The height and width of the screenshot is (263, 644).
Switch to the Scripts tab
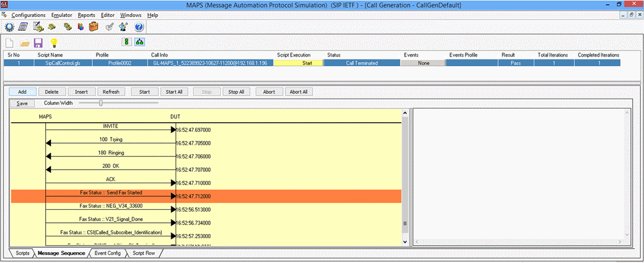(22, 253)
